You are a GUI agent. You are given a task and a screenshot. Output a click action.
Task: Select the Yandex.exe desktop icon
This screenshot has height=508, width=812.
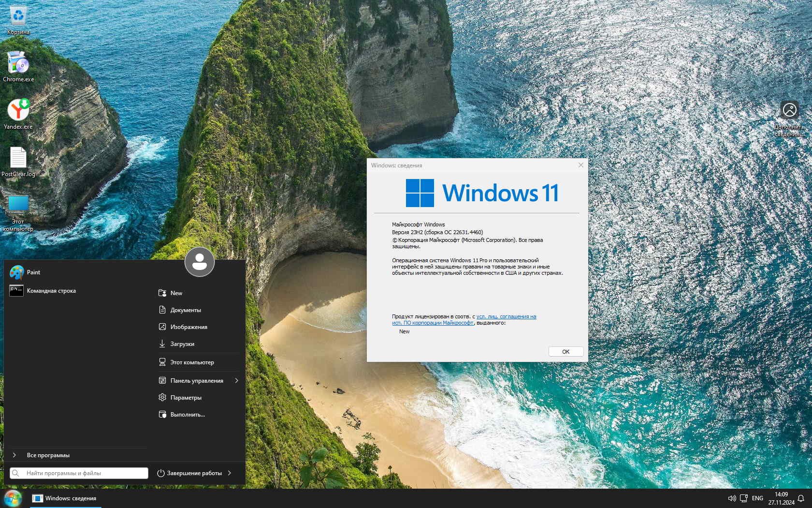[18, 114]
